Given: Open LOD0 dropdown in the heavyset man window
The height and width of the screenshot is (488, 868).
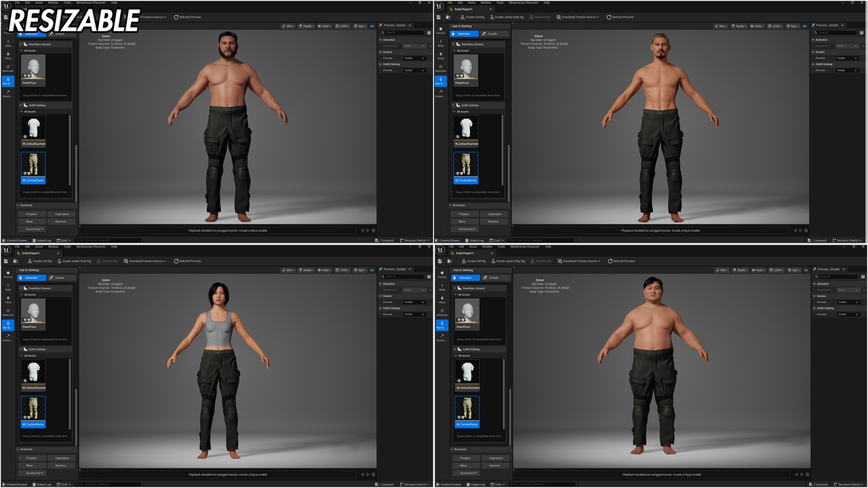Looking at the screenshot, I should tap(778, 270).
